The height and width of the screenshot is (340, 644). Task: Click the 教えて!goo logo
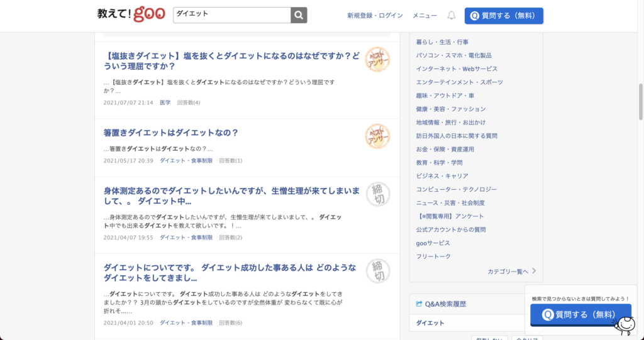[x=131, y=14]
